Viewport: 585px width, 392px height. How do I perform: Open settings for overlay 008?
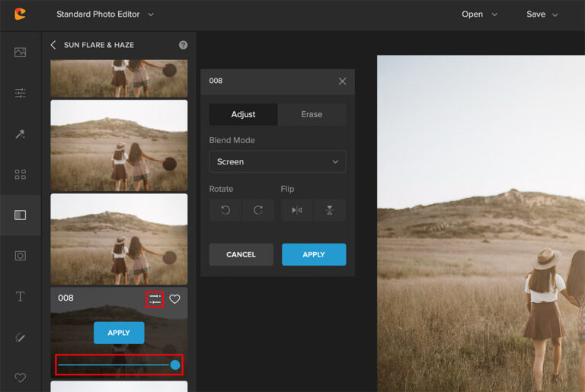click(x=155, y=299)
